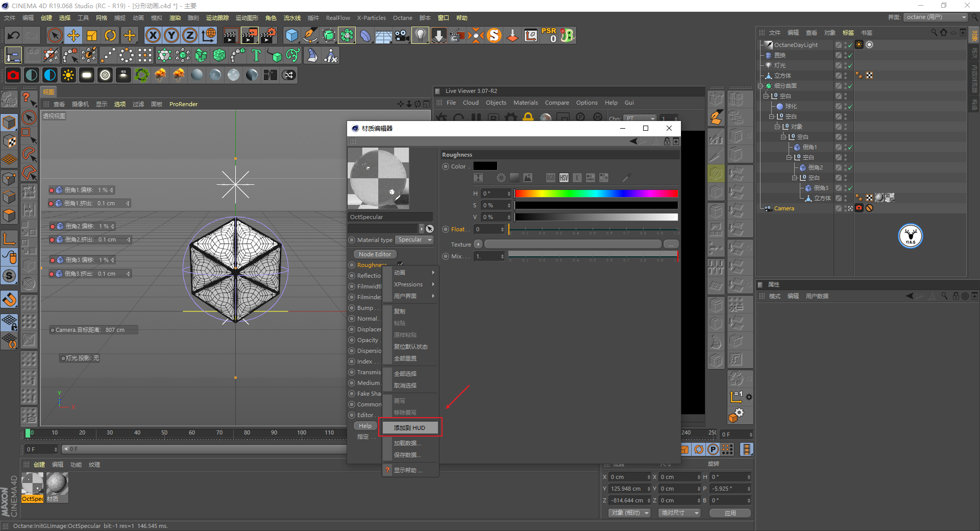Select the spline pen tool
The image size is (980, 531).
coord(310,35)
